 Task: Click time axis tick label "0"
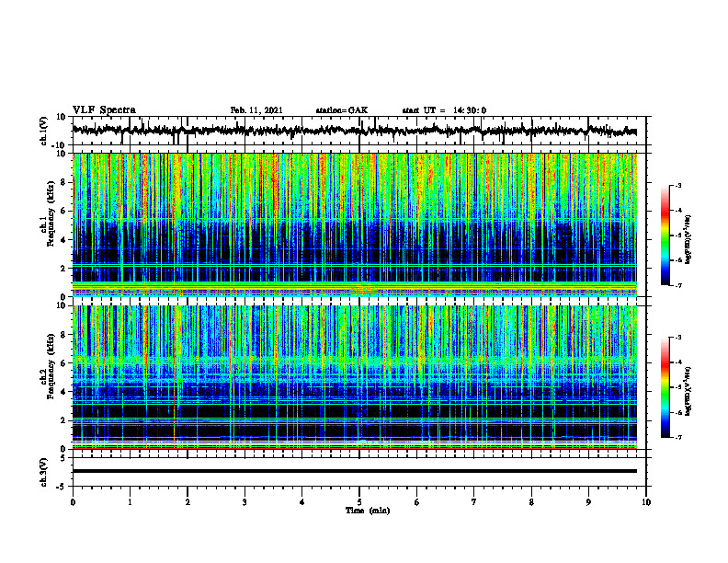73,502
